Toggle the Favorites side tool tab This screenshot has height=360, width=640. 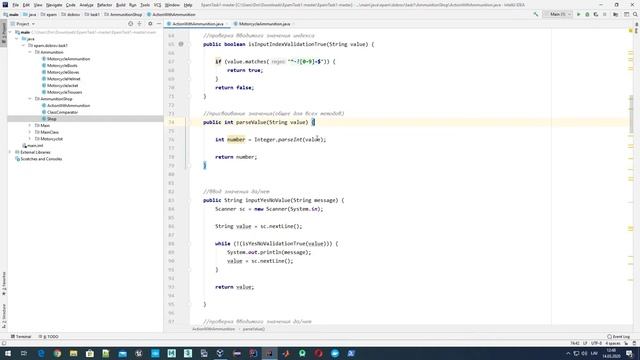pos(4,284)
